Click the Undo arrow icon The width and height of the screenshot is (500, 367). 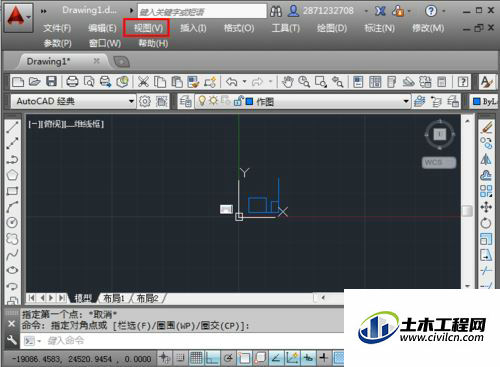pyautogui.click(x=232, y=82)
